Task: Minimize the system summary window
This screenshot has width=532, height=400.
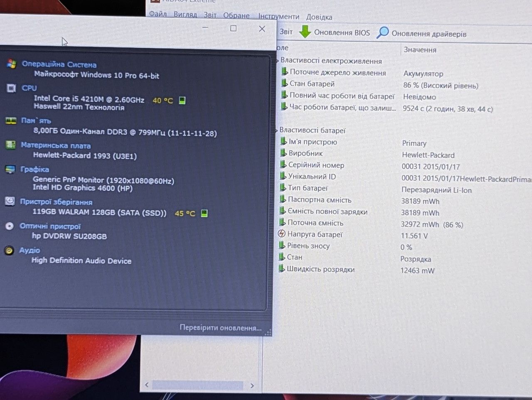Action: tap(205, 28)
